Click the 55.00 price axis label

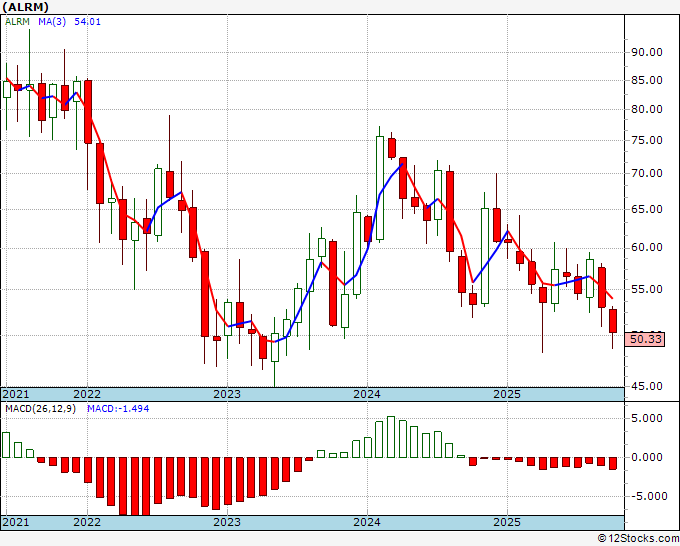(647, 289)
